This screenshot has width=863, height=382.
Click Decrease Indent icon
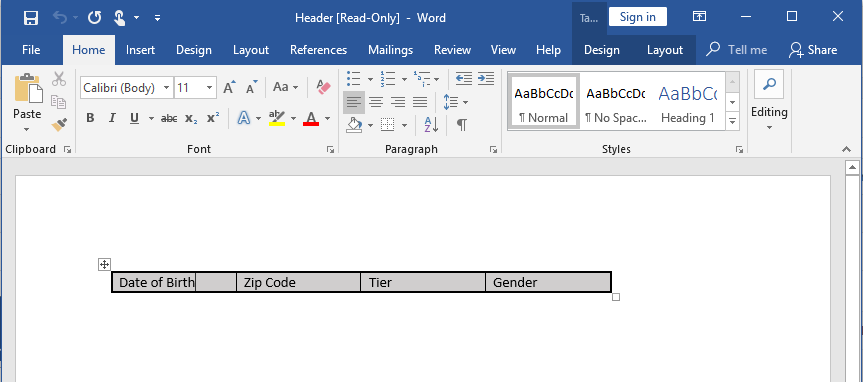(464, 79)
